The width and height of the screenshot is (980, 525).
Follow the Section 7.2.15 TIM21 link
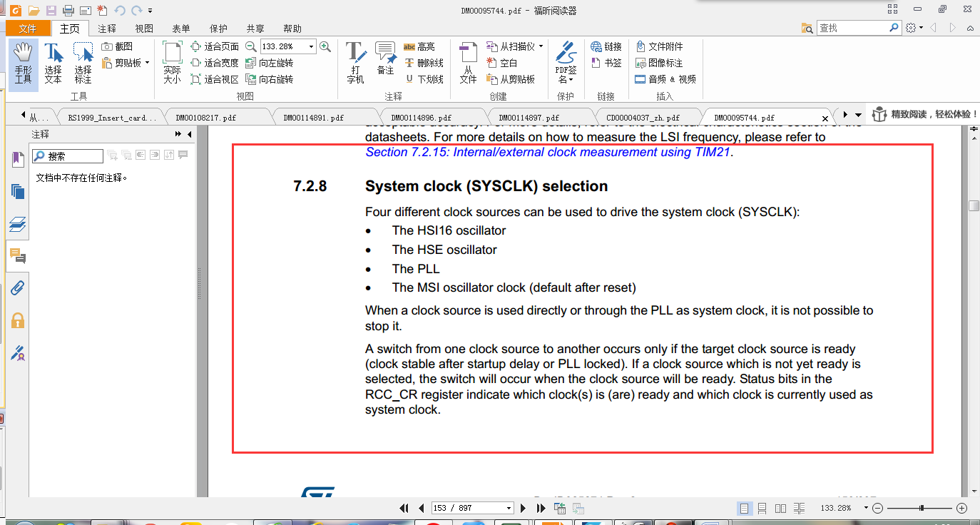549,152
